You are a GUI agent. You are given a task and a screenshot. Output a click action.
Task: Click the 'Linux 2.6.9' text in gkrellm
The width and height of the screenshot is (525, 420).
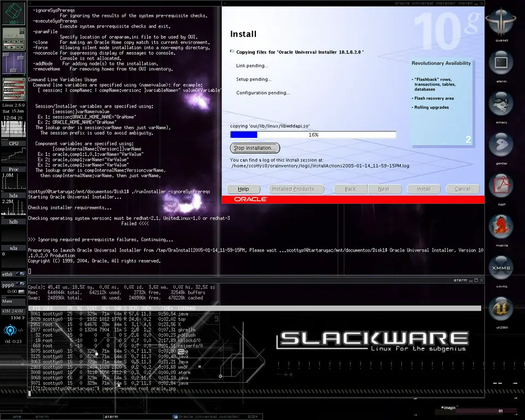click(13, 105)
